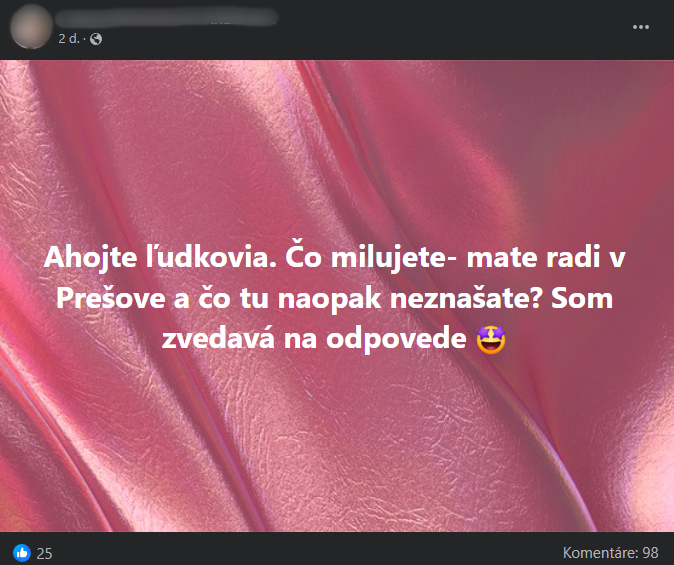The image size is (674, 565).
Task: Open 'Komentáre: 98' comments link
Action: [610, 553]
